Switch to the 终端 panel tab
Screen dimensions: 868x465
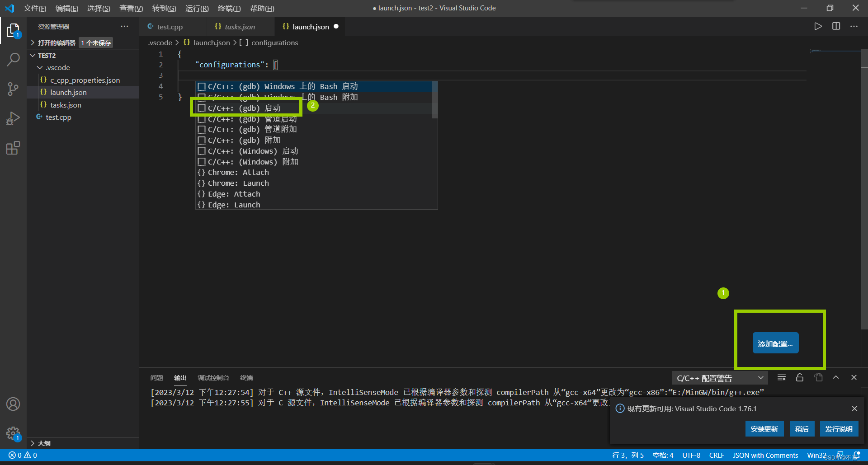[x=246, y=378]
